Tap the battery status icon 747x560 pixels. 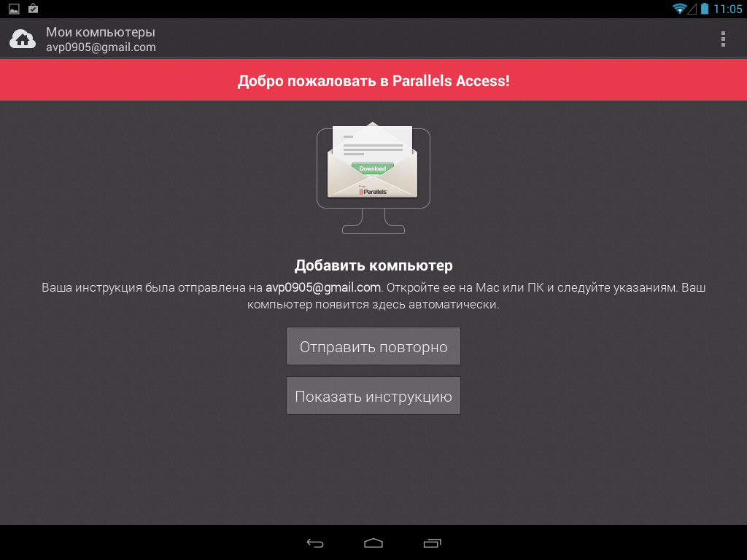[x=705, y=9]
